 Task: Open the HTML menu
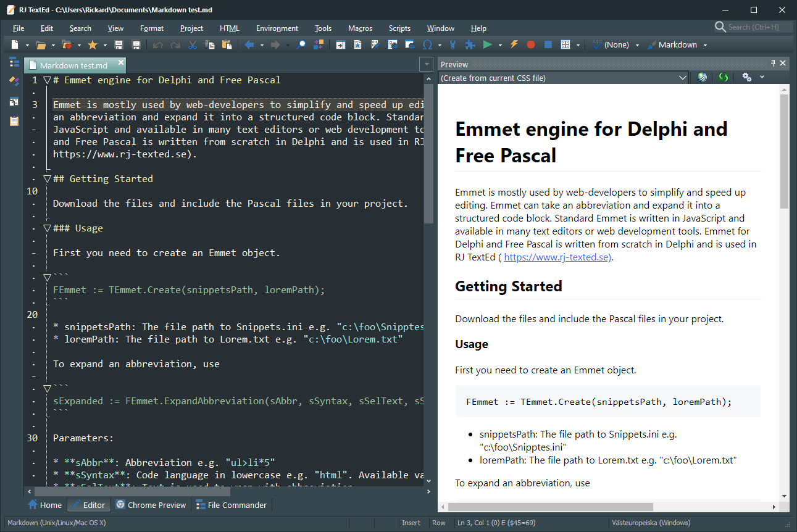230,28
